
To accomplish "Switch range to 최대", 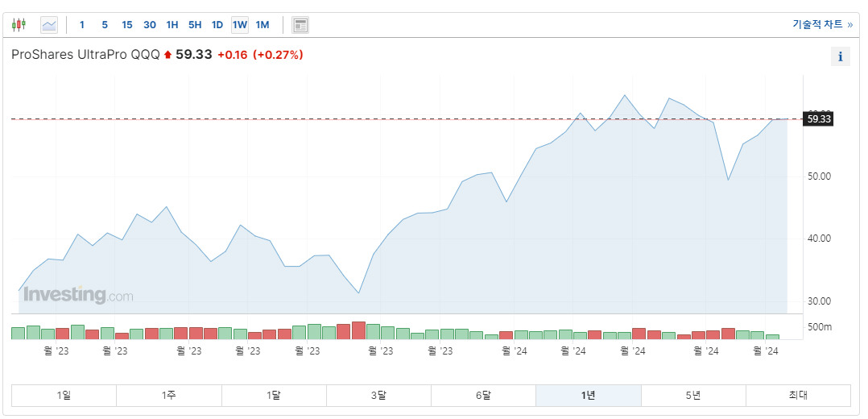I will [798, 396].
